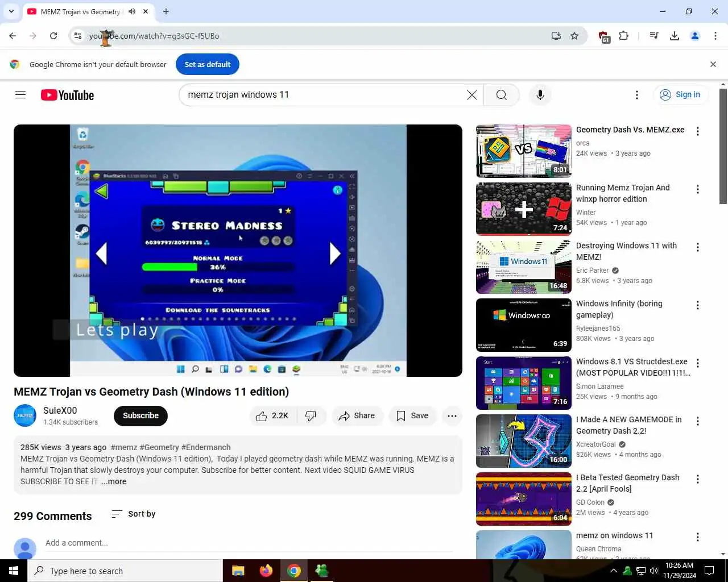
Task: Open Geometry Dash Vs. MEMZ.exe thumbnail
Action: click(524, 151)
